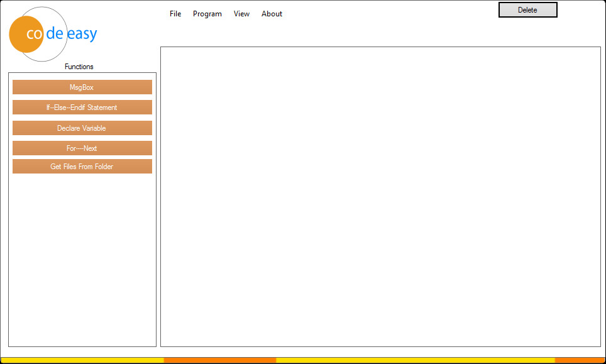Click the code easy logo
The height and width of the screenshot is (364, 606).
tap(53, 34)
